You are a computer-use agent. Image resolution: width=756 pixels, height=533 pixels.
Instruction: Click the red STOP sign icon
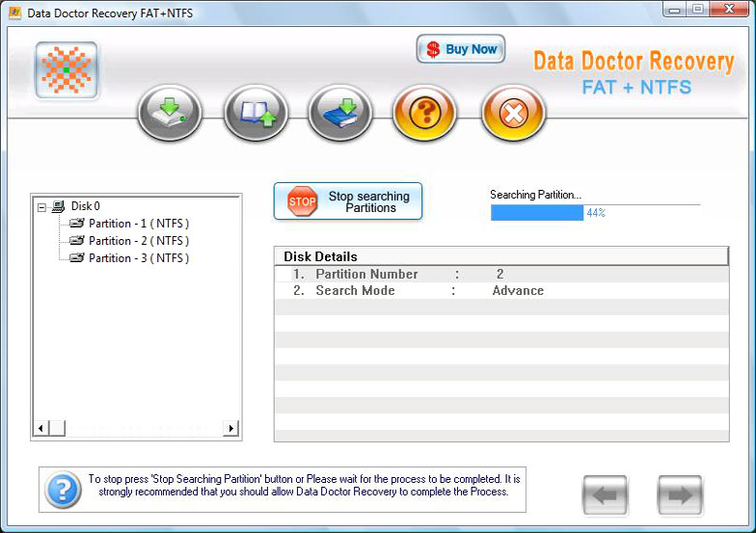(303, 201)
